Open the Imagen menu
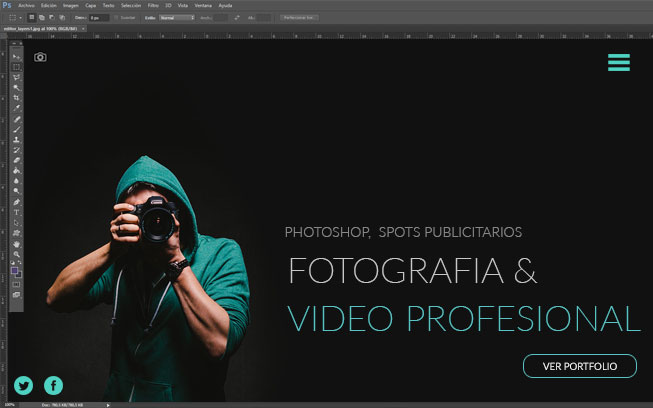The height and width of the screenshot is (408, 653). coord(70,5)
